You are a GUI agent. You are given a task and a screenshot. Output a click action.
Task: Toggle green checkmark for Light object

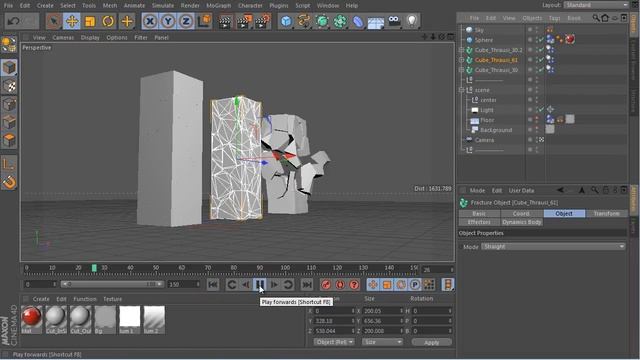pos(541,110)
